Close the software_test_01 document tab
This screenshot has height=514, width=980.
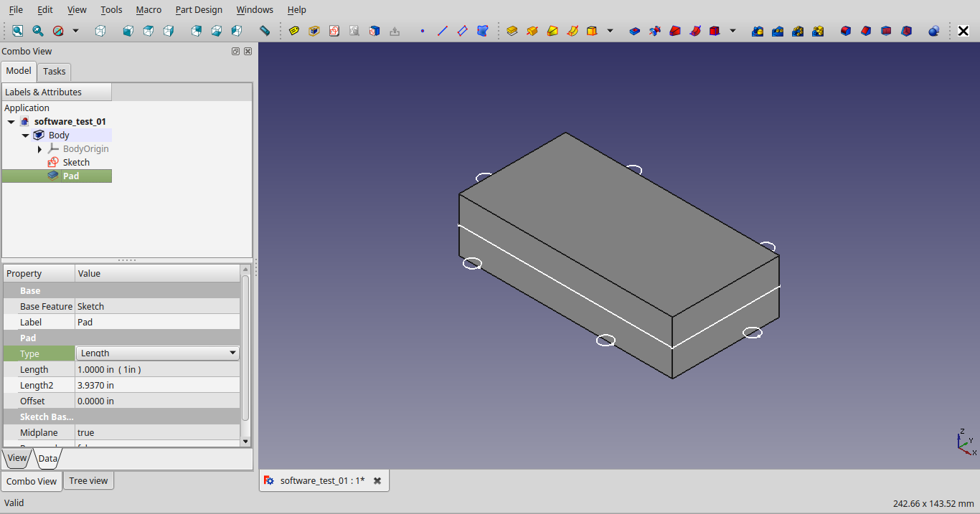(x=377, y=480)
